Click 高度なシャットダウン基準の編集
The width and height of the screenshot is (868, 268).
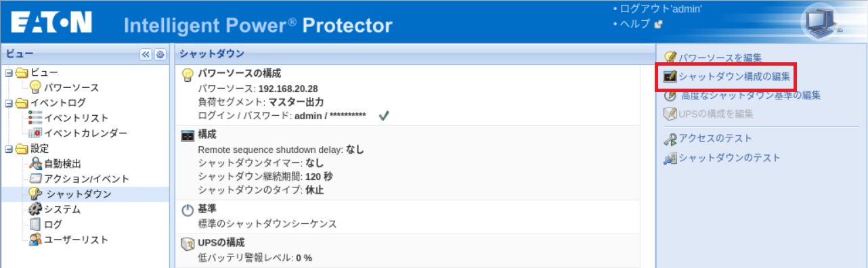750,95
